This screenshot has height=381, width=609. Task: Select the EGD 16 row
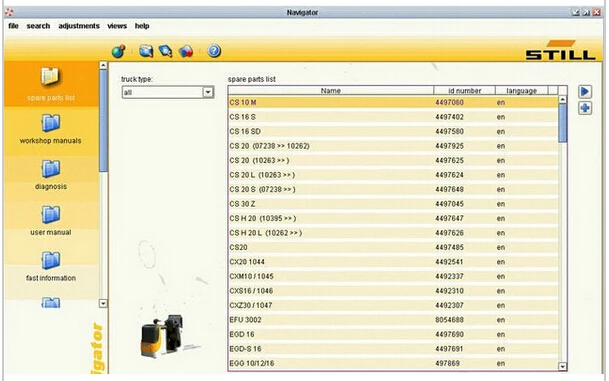pos(393,334)
